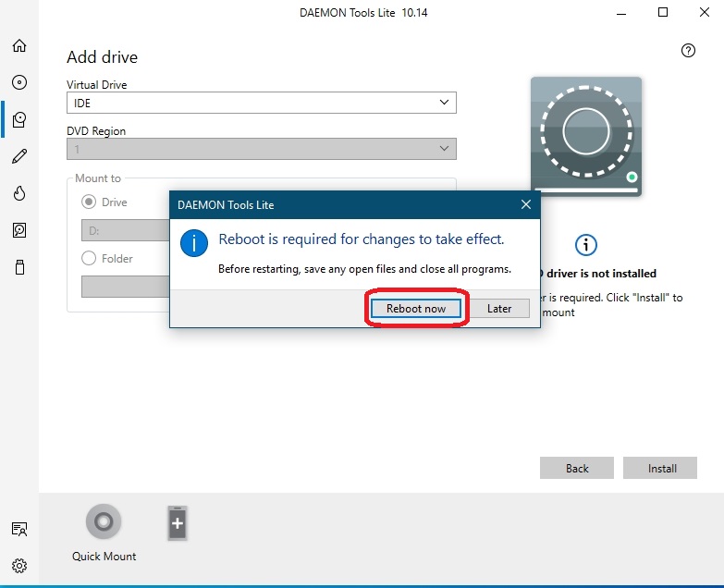Select the Drive radio button
Image resolution: width=724 pixels, height=588 pixels.
coord(89,202)
